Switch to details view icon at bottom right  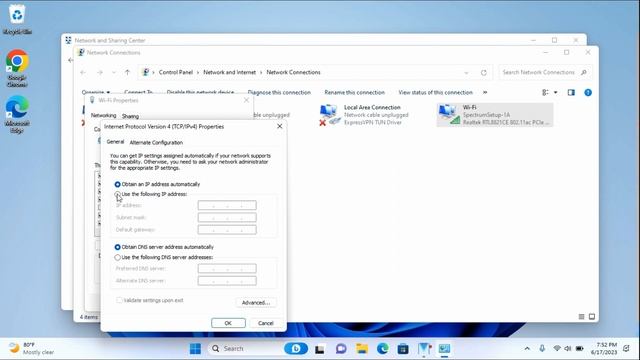tap(581, 317)
